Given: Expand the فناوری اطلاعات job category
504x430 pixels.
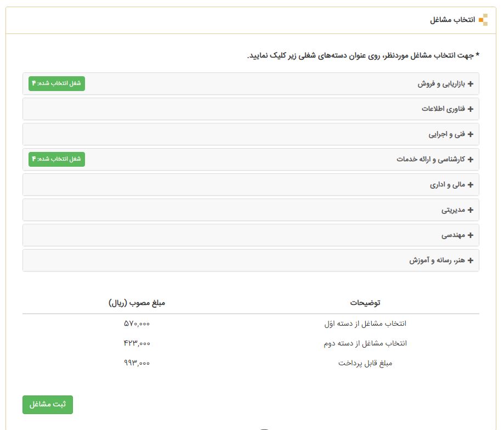Looking at the screenshot, I should (x=251, y=109).
